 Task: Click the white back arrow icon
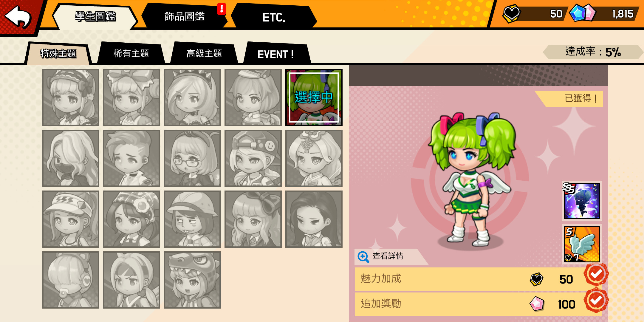tap(18, 17)
